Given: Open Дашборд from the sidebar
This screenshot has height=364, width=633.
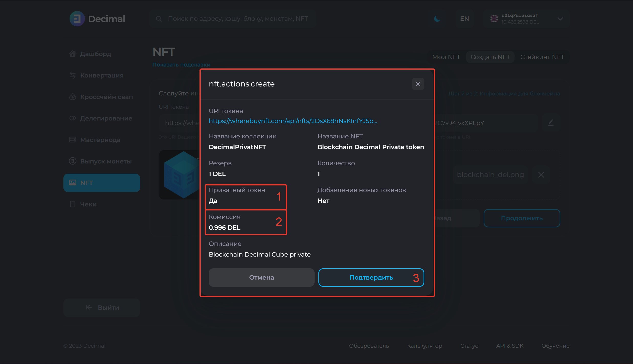Looking at the screenshot, I should coord(95,54).
